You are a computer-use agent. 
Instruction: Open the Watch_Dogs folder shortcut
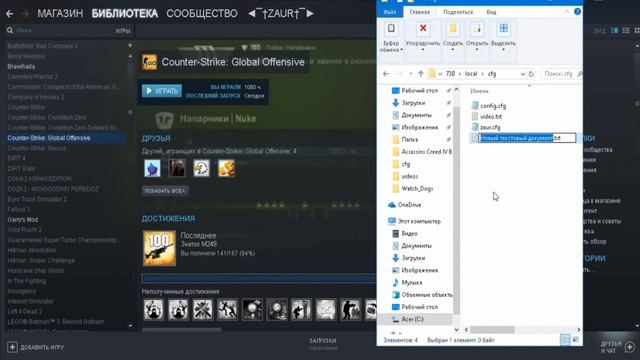(x=417, y=189)
